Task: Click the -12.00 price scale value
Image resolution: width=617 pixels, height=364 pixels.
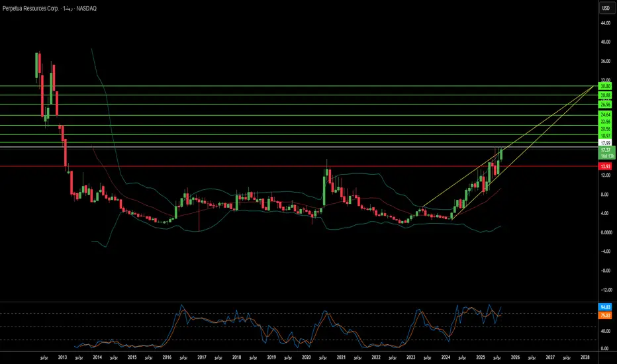Action: (606, 290)
